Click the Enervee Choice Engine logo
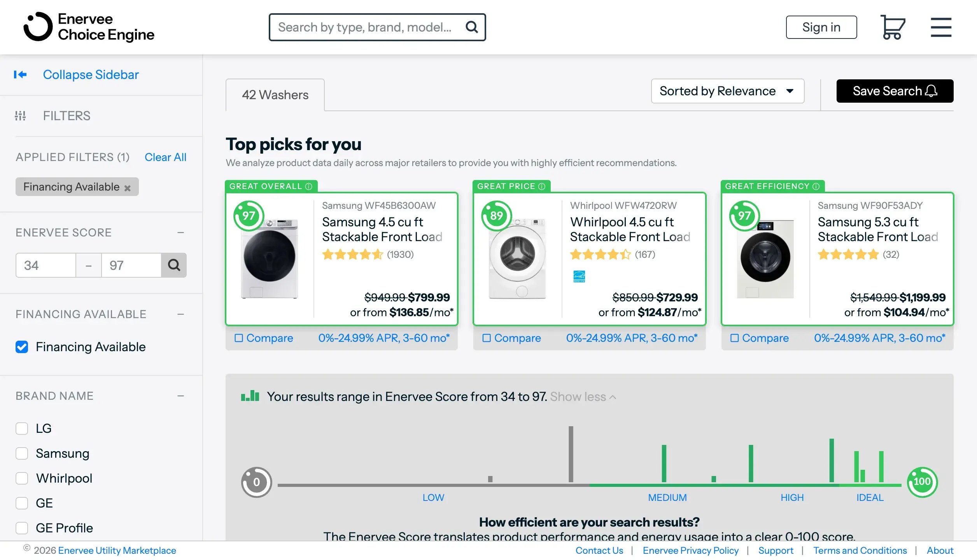This screenshot has width=977, height=560. [89, 27]
